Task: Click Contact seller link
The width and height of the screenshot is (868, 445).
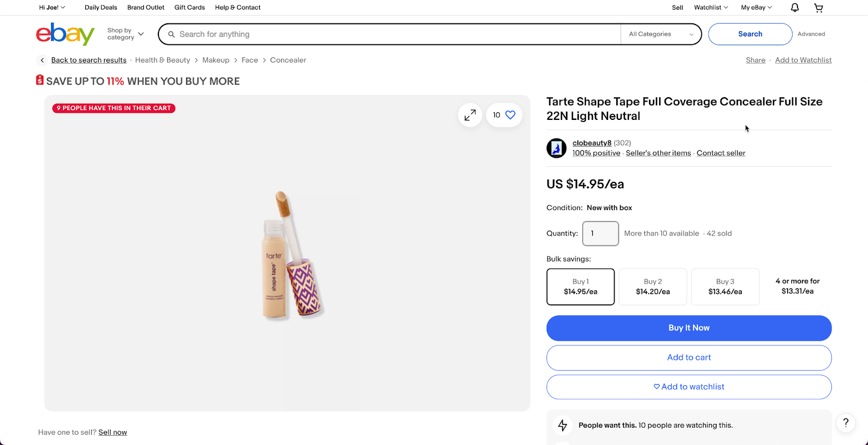Action: pyautogui.click(x=721, y=153)
